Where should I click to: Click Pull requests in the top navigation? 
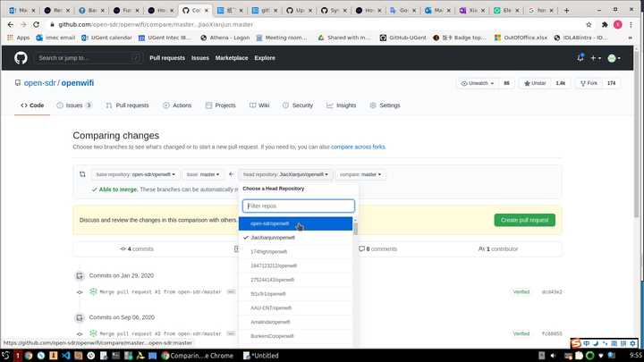point(167,58)
